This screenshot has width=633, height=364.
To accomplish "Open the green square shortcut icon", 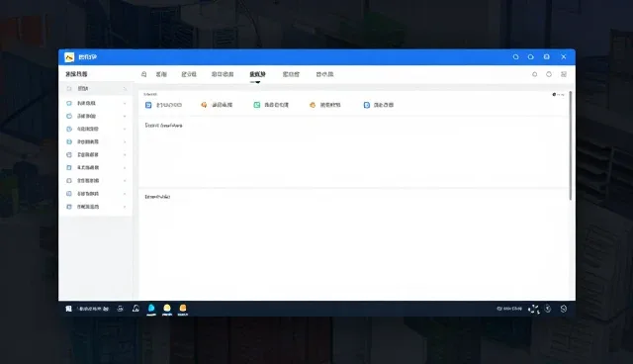I will [257, 105].
